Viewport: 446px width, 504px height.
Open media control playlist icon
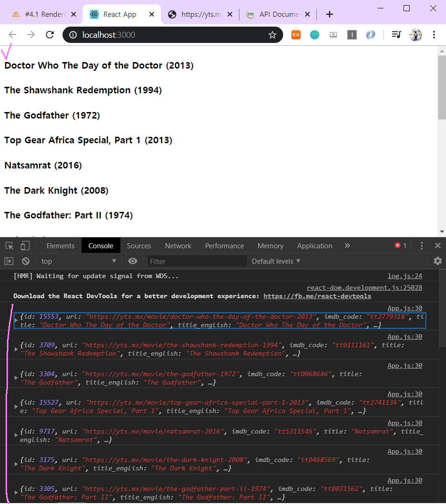[396, 35]
